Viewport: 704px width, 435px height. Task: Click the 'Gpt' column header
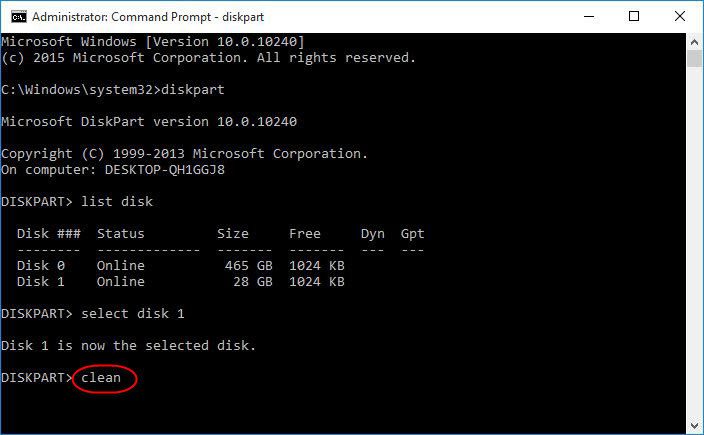(412, 234)
